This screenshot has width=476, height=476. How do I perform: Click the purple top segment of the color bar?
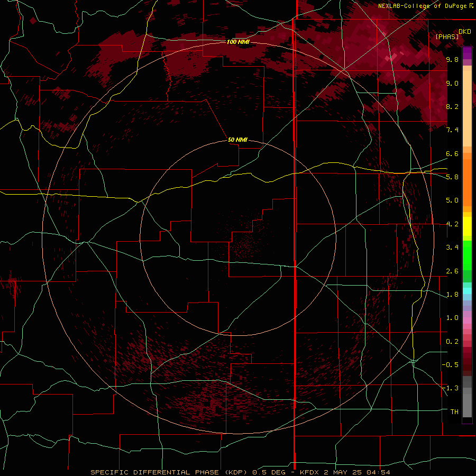[467, 53]
